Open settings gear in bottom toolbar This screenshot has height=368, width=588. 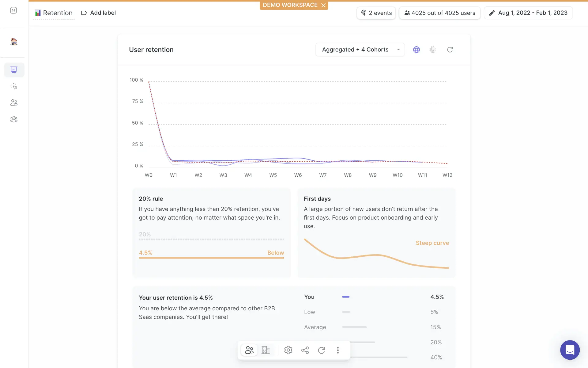(288, 350)
